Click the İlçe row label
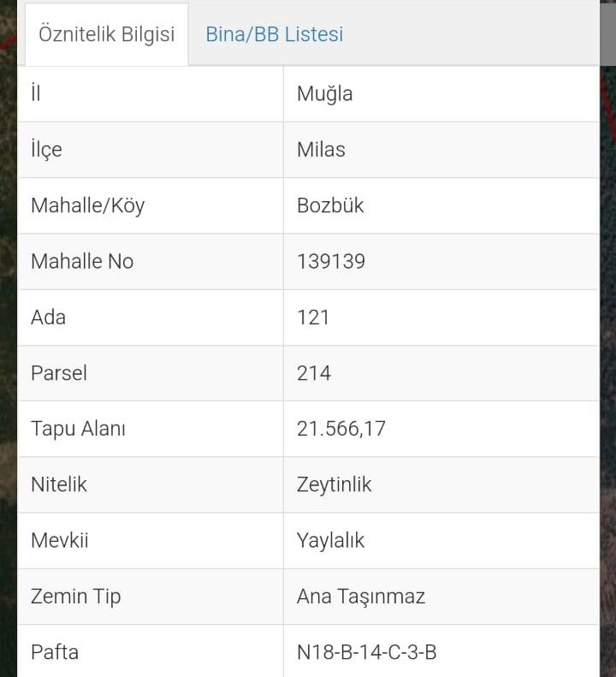The height and width of the screenshot is (677, 616). [x=46, y=150]
